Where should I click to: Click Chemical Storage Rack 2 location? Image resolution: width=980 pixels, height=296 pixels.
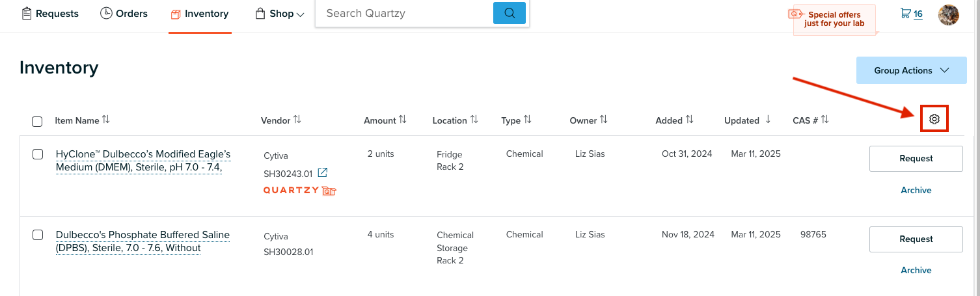(x=455, y=248)
